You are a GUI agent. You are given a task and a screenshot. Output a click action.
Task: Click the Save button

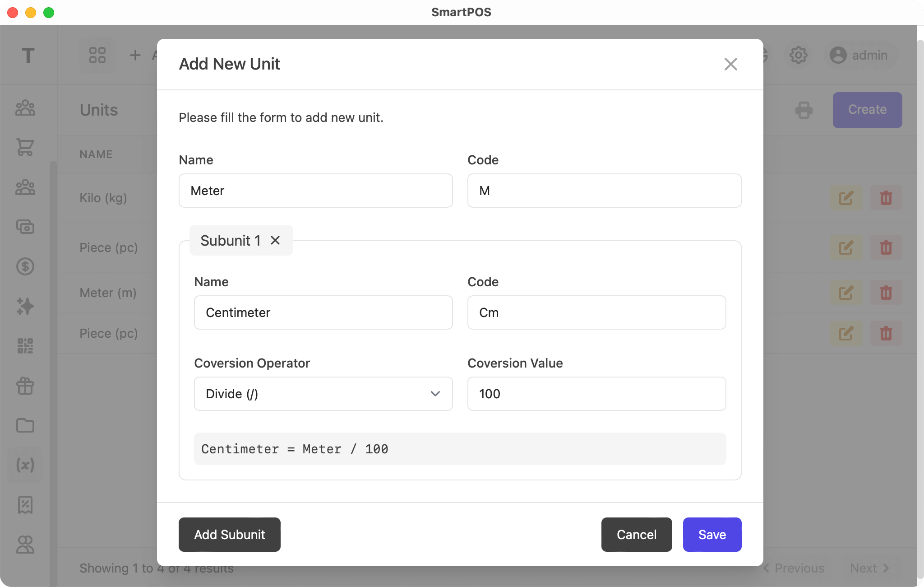(711, 535)
